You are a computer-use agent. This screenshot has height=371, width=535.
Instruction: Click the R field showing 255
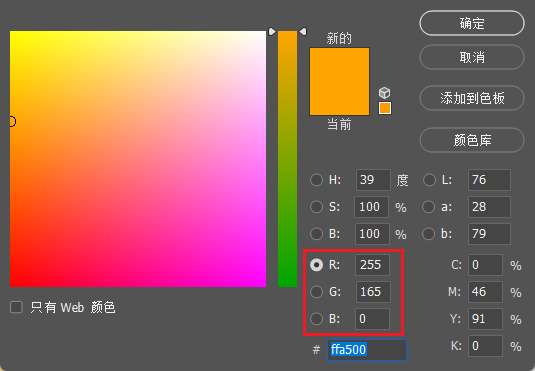(x=372, y=265)
